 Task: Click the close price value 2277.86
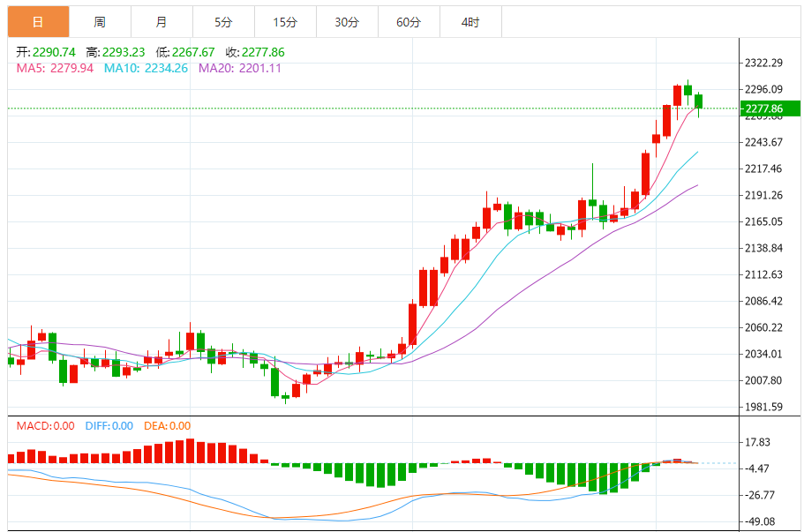coord(263,52)
